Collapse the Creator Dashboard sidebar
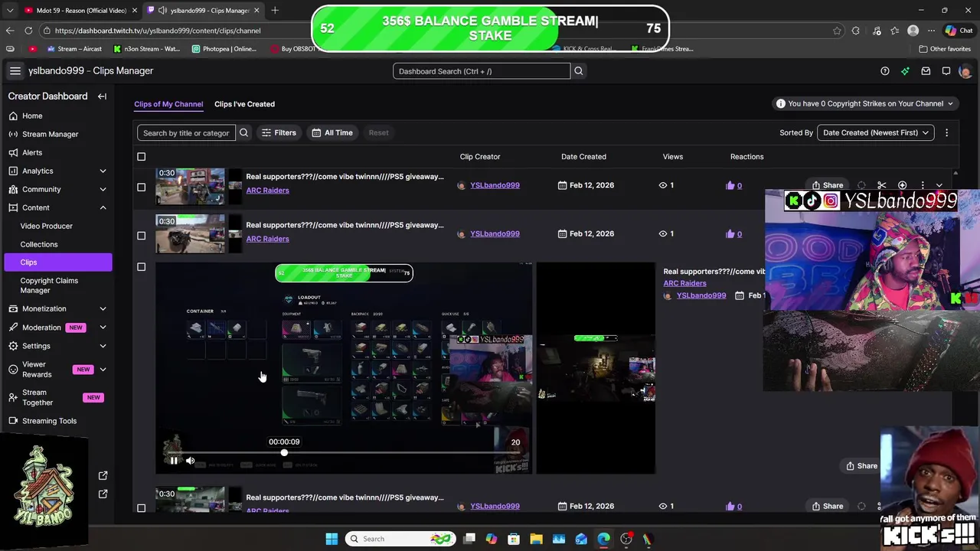Image resolution: width=980 pixels, height=551 pixels. tap(102, 96)
